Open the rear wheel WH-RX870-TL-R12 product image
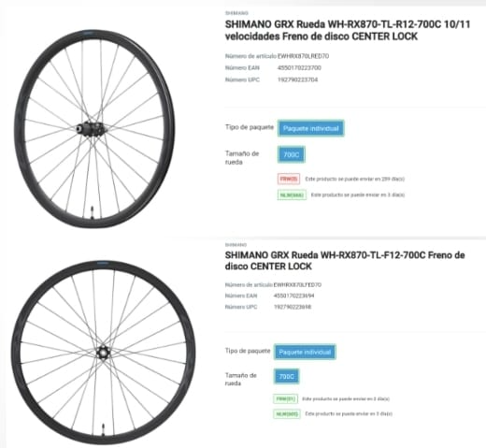The width and height of the screenshot is (486, 448). (94, 129)
